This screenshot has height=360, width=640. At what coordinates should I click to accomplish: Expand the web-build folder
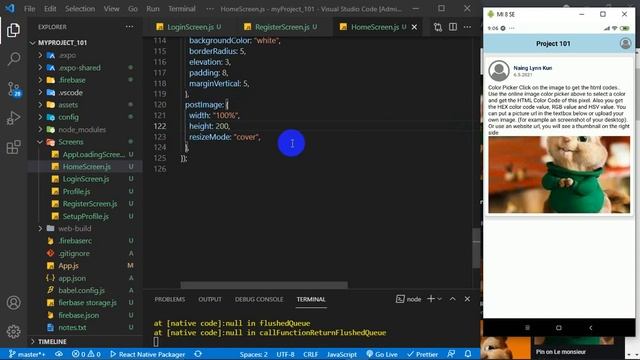click(40, 228)
